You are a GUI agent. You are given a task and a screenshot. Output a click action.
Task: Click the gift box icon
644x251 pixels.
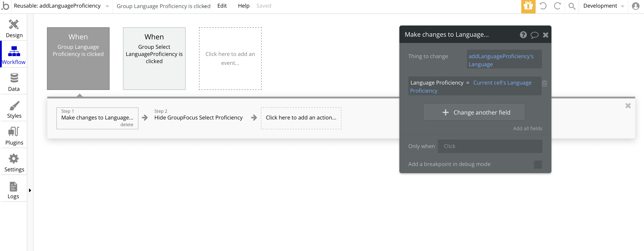[x=528, y=6]
